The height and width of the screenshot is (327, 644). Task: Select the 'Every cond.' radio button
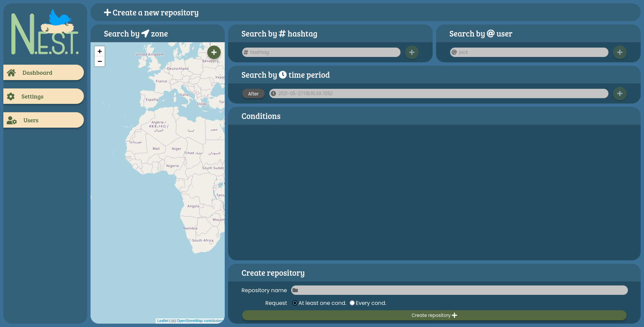[x=352, y=303]
